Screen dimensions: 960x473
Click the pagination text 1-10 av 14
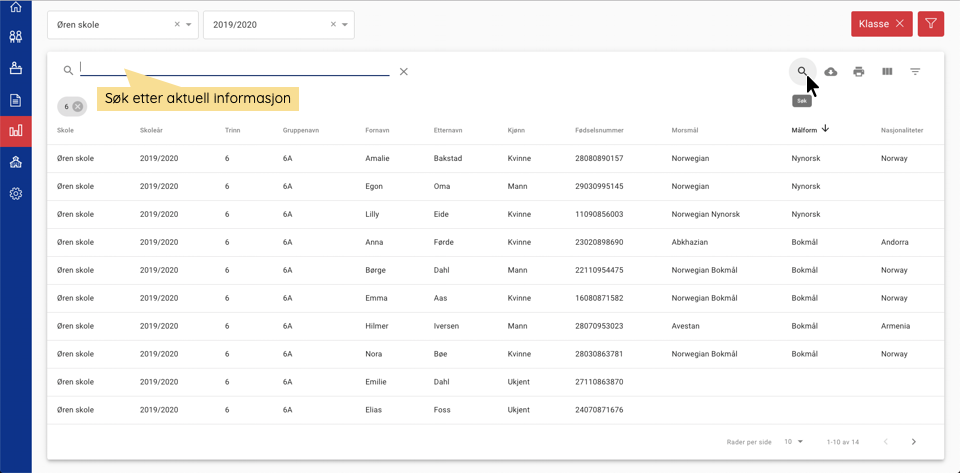coord(842,442)
